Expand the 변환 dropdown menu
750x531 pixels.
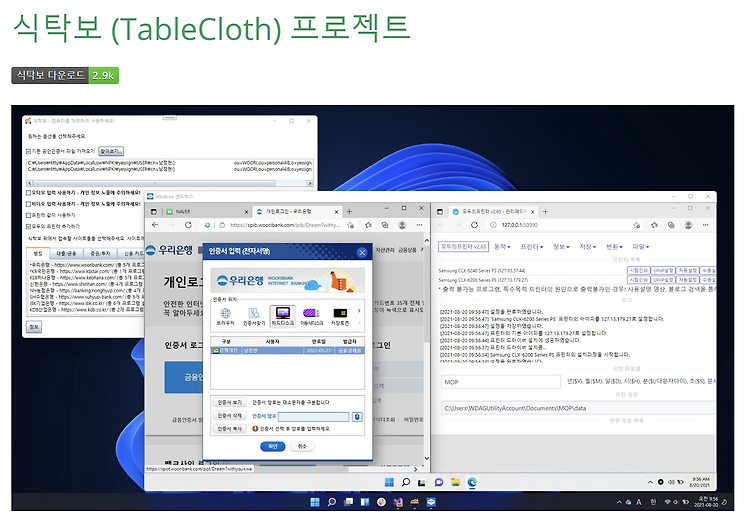(615, 247)
